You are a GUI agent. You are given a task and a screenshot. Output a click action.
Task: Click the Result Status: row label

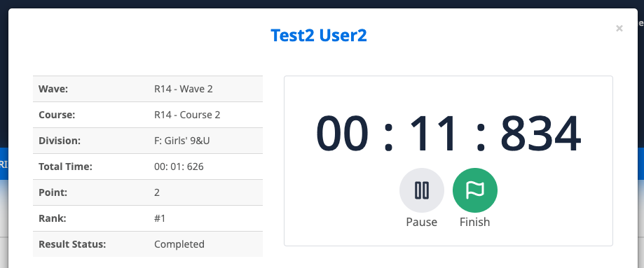[x=72, y=244]
